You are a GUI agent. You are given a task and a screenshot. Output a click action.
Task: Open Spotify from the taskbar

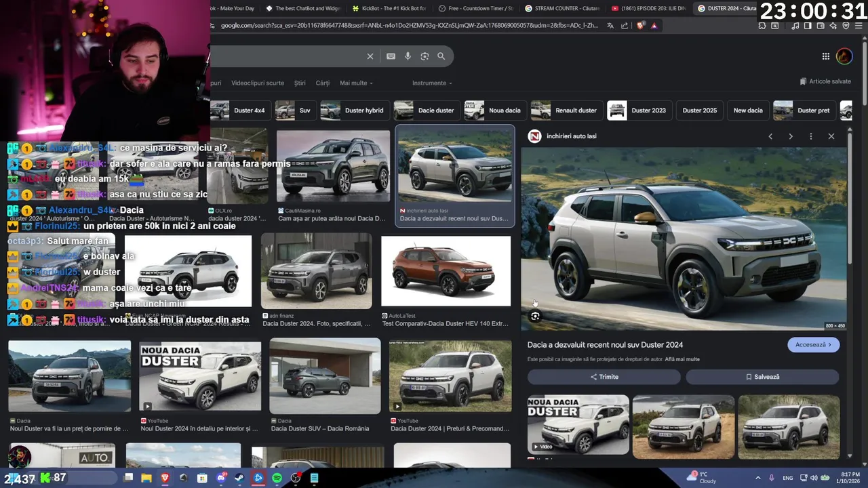[277, 478]
